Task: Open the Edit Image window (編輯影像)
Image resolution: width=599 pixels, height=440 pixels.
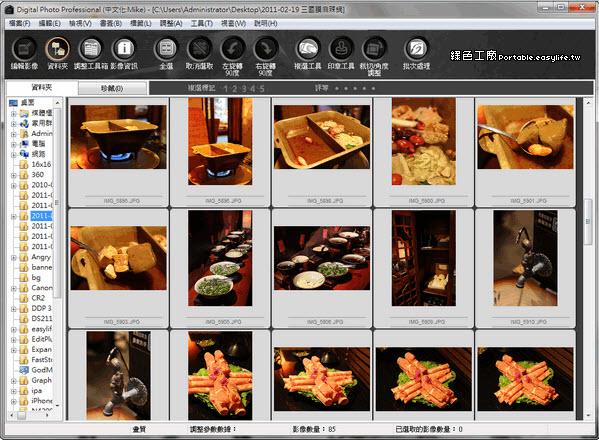Action: point(24,49)
